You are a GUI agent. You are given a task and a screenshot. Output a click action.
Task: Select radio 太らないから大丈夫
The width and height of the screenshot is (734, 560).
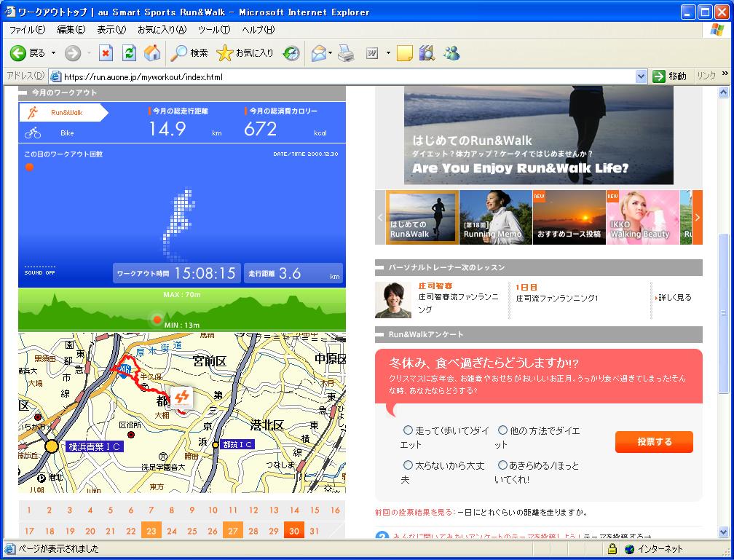click(408, 465)
